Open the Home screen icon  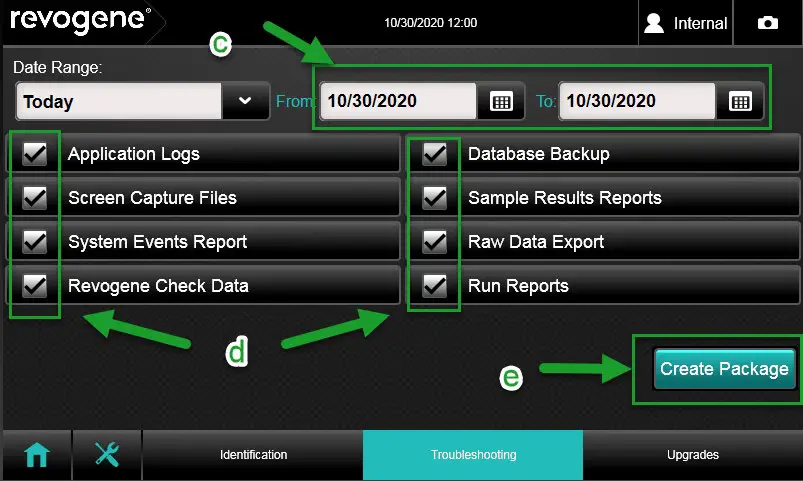coord(37,454)
